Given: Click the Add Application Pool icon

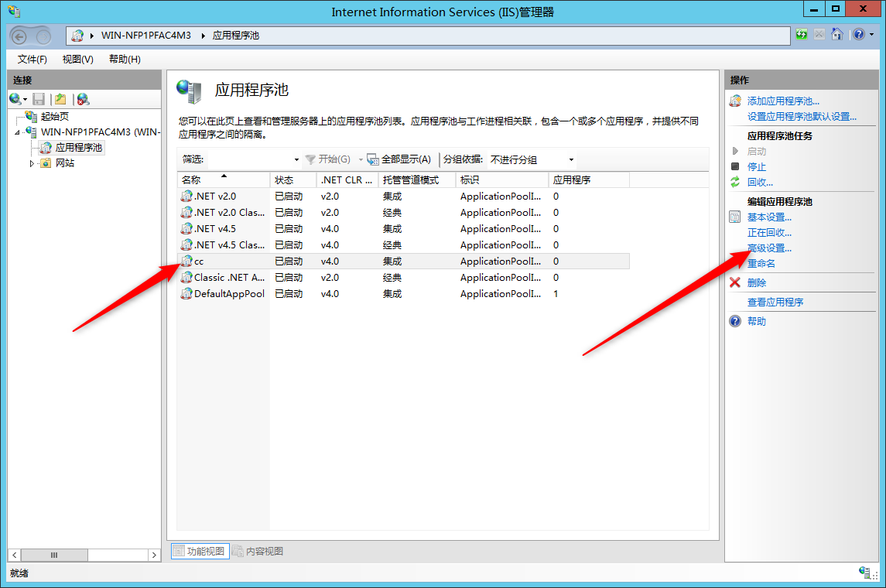Looking at the screenshot, I should coord(735,101).
